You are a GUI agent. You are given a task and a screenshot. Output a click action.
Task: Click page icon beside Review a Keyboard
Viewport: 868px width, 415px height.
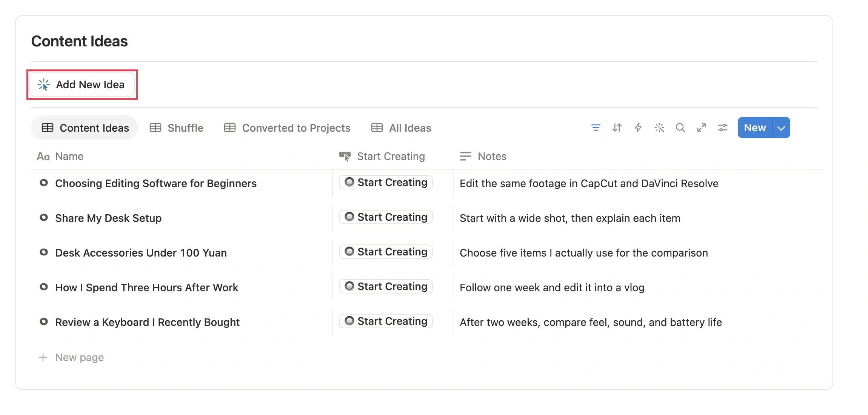coord(44,322)
